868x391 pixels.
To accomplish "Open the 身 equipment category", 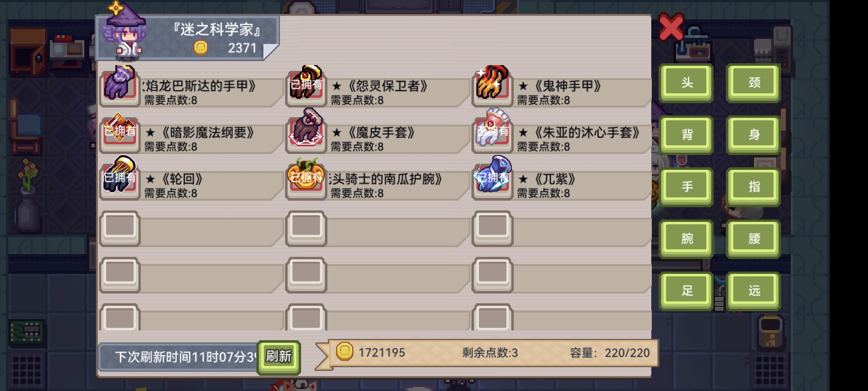I will pos(754,134).
